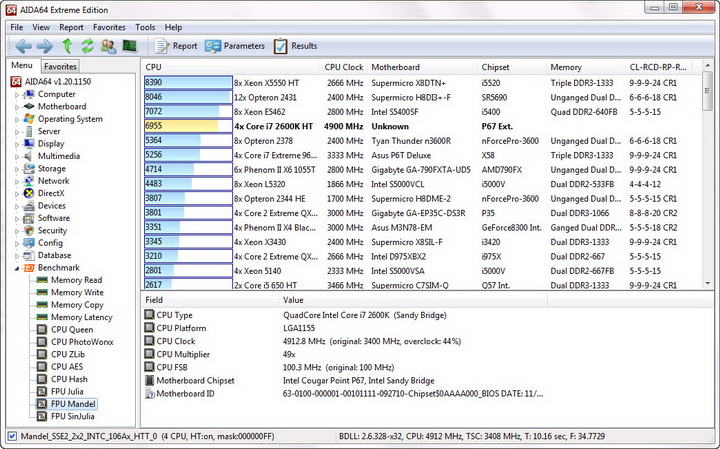
Task: Open the Memory Latency benchmark
Action: (82, 317)
